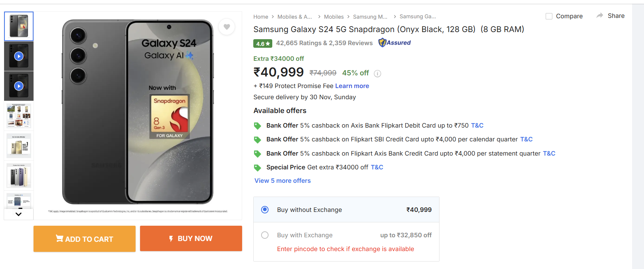Open T&C for Special Price offer
The image size is (644, 269).
point(377,167)
